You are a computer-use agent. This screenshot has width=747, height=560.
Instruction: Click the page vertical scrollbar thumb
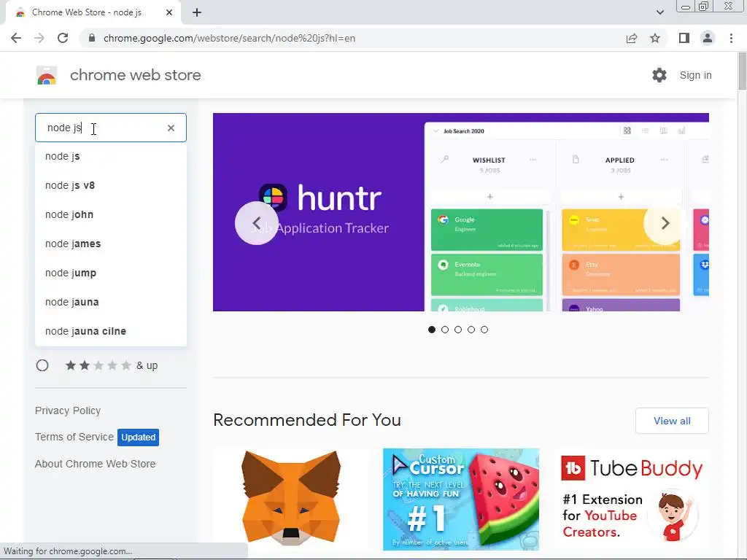[x=742, y=71]
